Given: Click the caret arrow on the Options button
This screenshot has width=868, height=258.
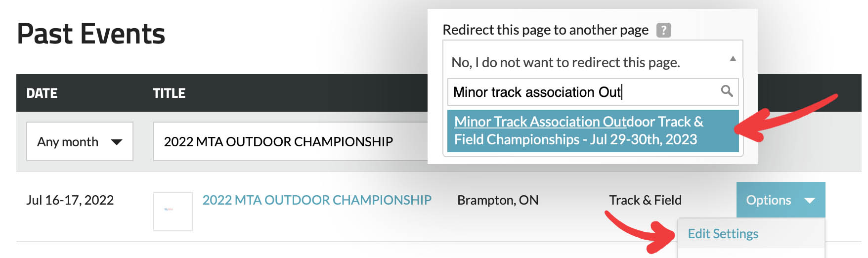Looking at the screenshot, I should click(809, 200).
